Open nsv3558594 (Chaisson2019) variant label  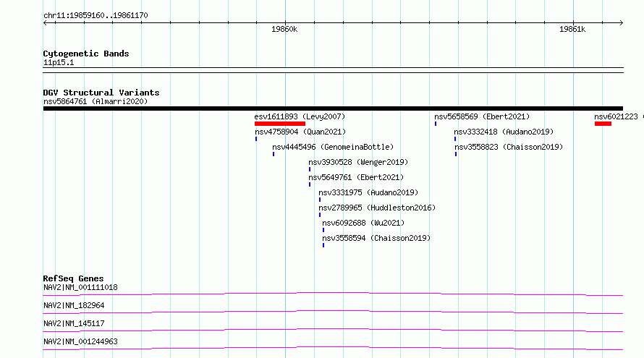click(x=376, y=238)
